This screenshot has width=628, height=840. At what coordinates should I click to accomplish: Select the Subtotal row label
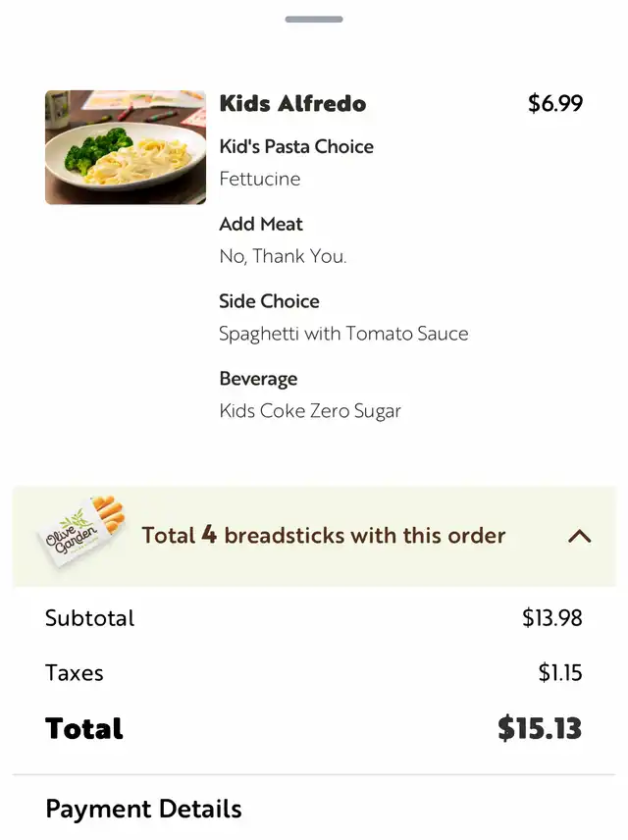pos(89,618)
